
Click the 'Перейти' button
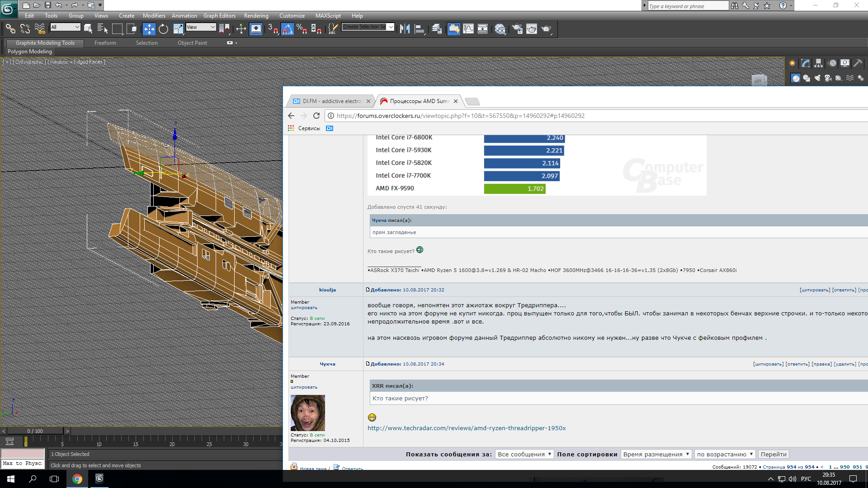tap(773, 454)
